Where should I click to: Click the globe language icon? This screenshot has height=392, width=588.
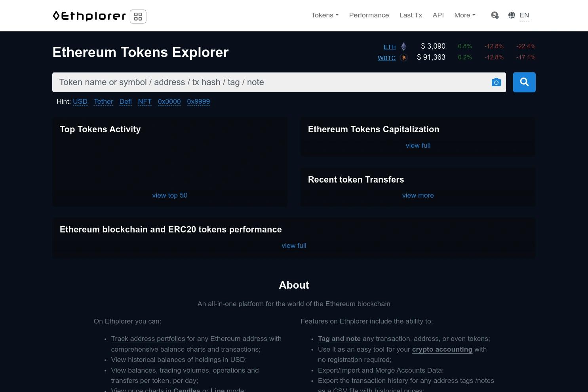(x=512, y=15)
